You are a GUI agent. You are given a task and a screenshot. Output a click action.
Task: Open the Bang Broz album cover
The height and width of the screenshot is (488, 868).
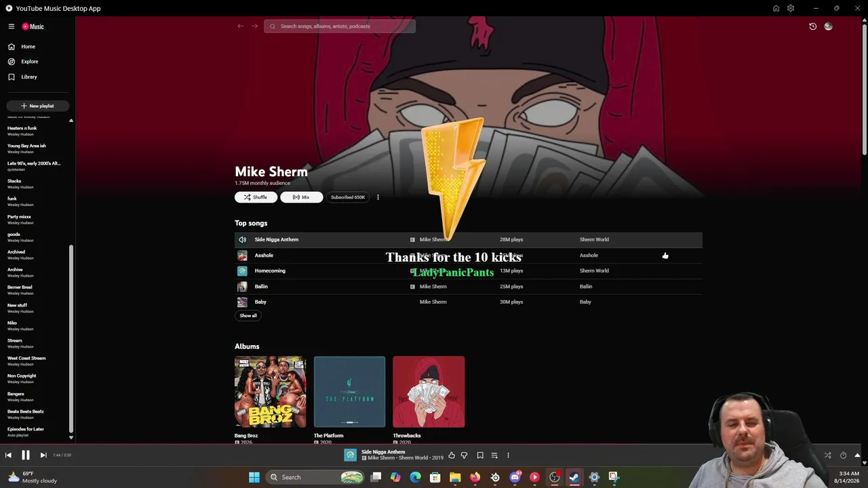click(270, 392)
